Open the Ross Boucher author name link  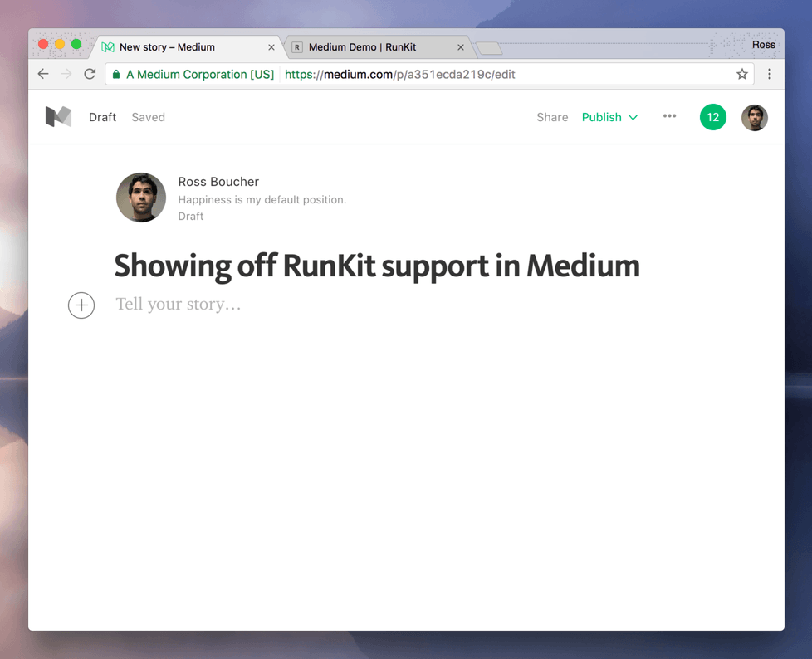[218, 182]
